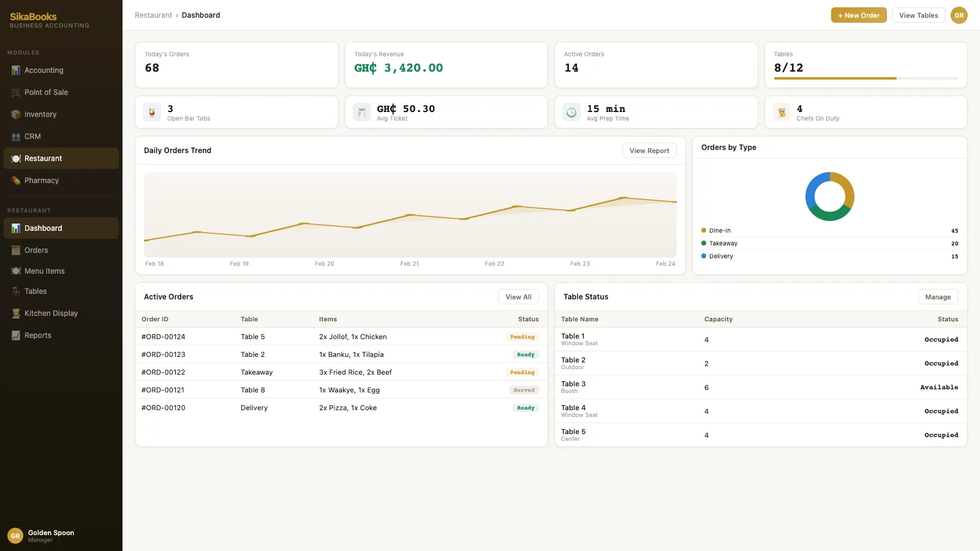980x551 pixels.
Task: Open the Accounting module icon
Action: point(16,70)
